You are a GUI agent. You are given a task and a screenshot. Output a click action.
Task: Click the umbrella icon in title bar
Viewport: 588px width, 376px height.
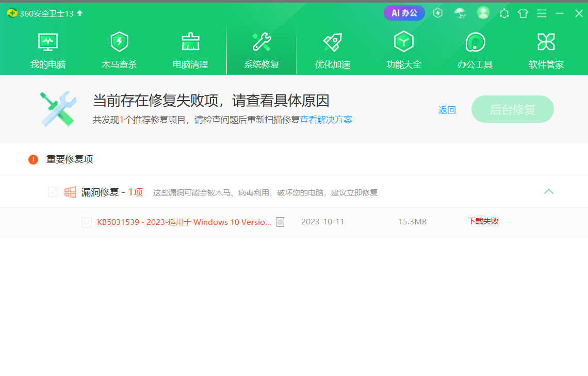coord(460,13)
